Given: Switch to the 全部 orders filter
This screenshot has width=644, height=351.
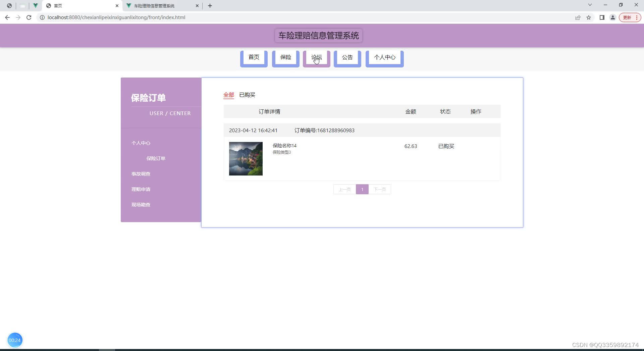Looking at the screenshot, I should [229, 95].
